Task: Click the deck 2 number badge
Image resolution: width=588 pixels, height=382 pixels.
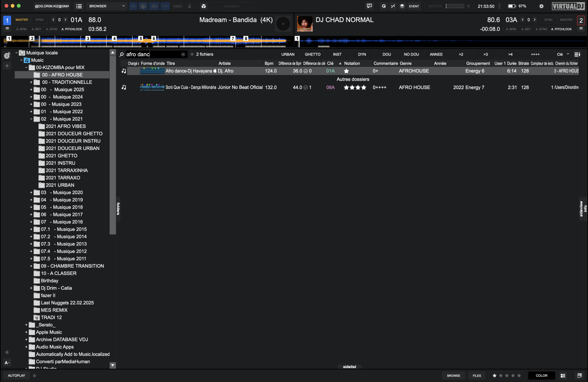Action: [x=581, y=21]
